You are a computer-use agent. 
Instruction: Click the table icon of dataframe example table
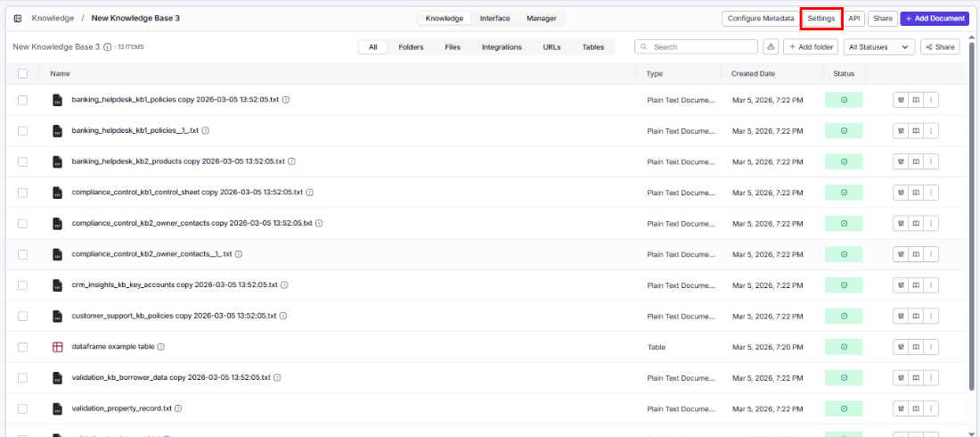point(58,347)
